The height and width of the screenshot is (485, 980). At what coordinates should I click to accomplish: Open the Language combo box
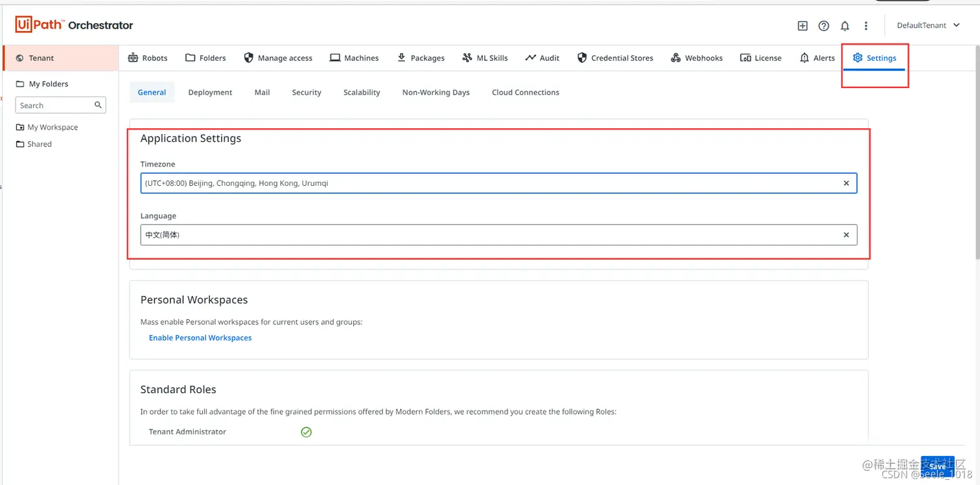[x=498, y=235]
